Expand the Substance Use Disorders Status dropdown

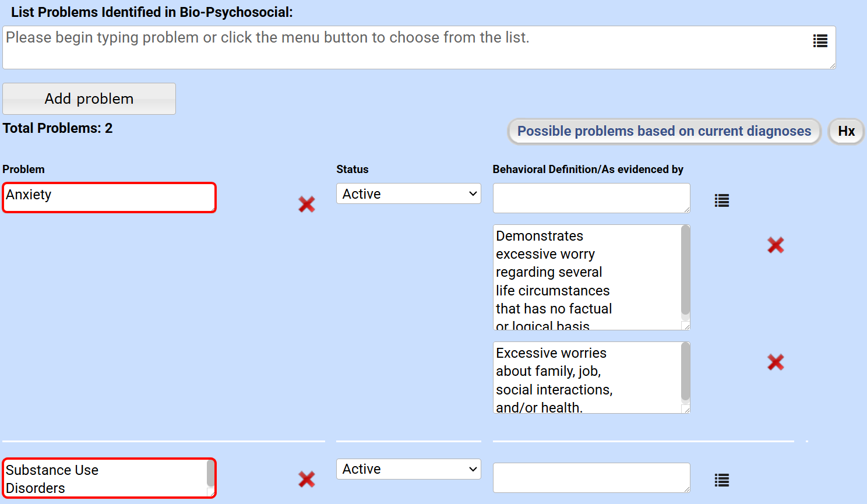click(x=408, y=469)
